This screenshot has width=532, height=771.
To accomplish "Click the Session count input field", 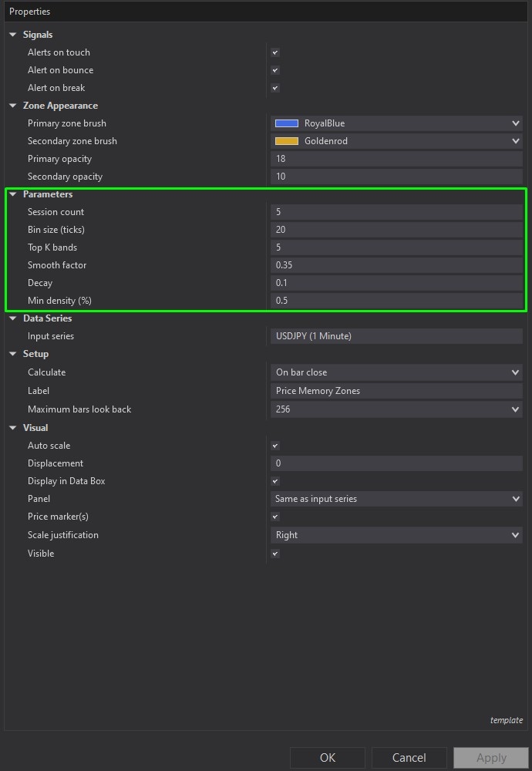I will [396, 212].
